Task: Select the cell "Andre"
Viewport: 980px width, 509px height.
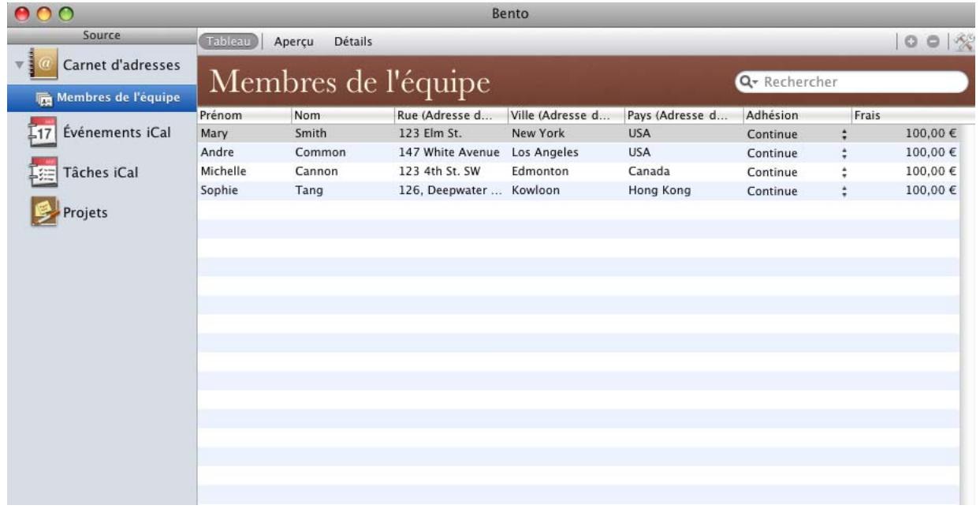Action: (x=244, y=153)
